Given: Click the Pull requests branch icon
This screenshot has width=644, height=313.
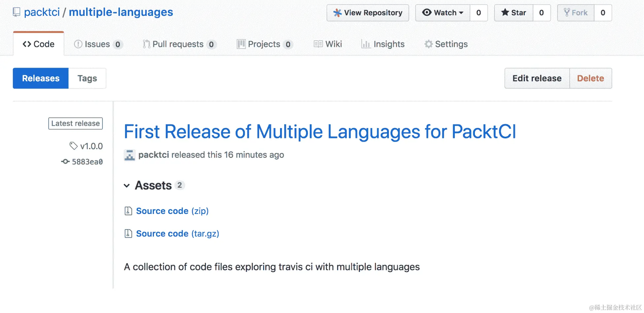Looking at the screenshot, I should [146, 44].
